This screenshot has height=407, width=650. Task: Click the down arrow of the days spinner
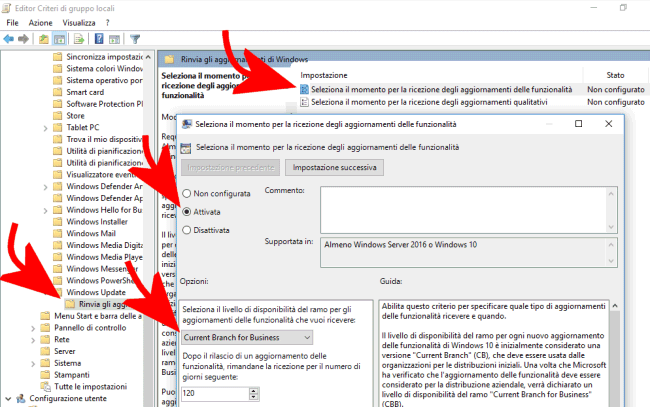[254, 397]
